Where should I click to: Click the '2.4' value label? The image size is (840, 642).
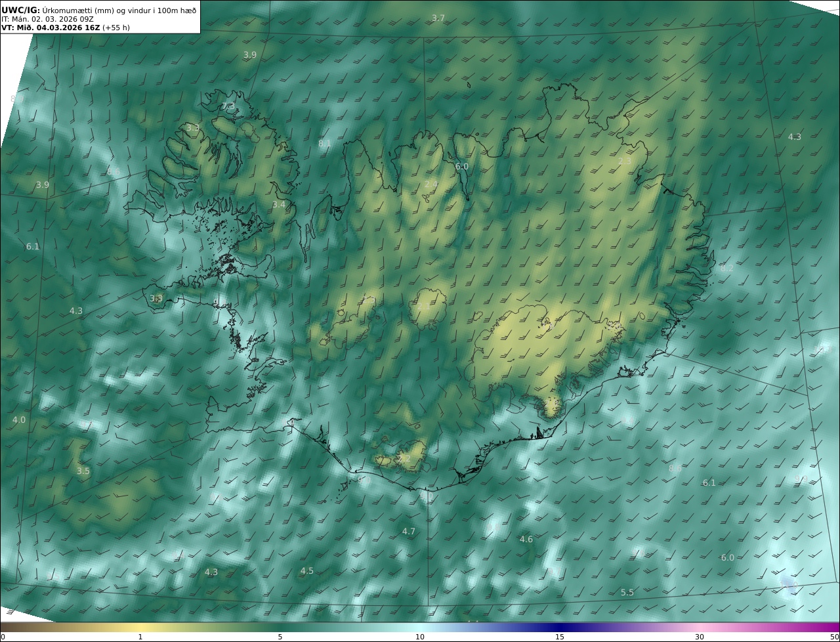(x=430, y=184)
